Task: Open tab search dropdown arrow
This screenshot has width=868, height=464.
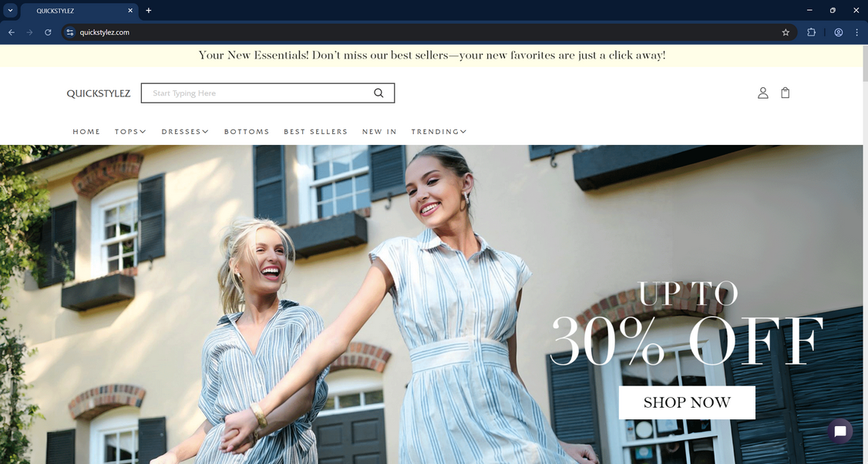Action: pyautogui.click(x=10, y=11)
